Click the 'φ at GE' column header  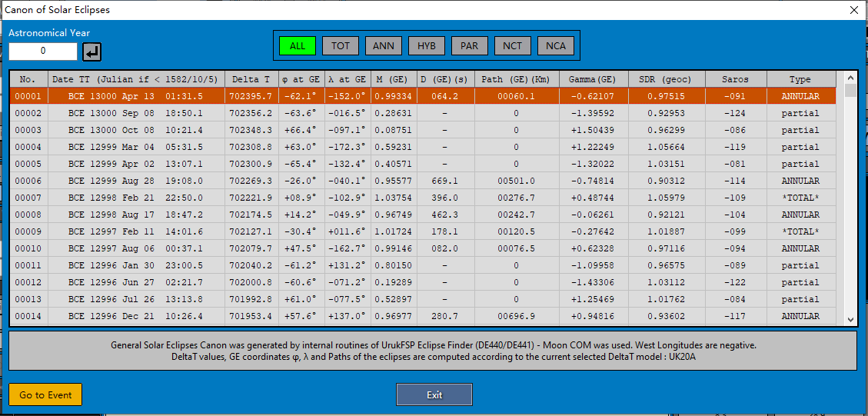pos(301,79)
